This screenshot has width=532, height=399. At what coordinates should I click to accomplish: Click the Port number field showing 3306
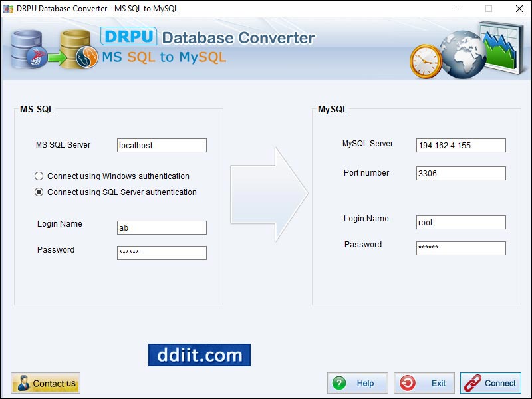coord(461,173)
